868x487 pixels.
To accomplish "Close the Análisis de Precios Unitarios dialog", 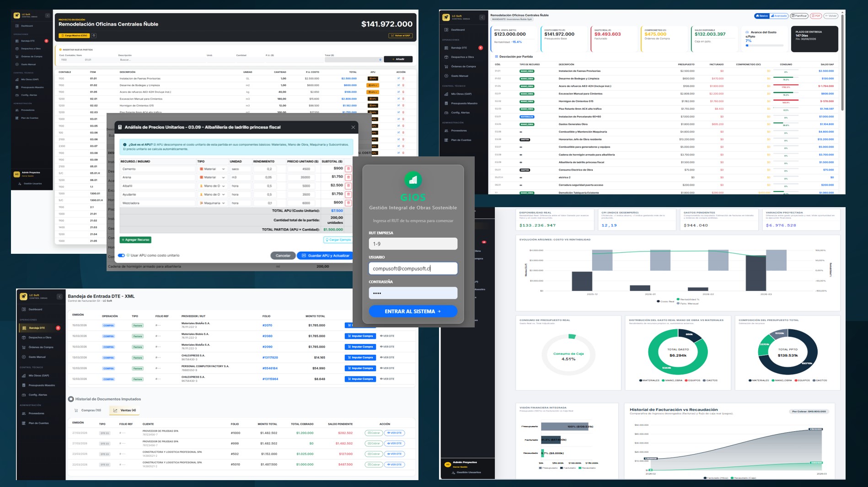I will click(353, 127).
